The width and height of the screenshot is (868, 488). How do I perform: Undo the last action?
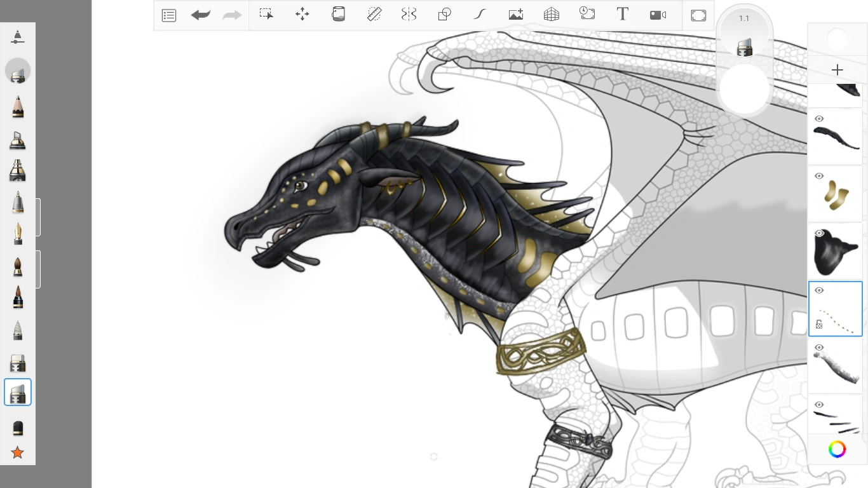point(201,14)
